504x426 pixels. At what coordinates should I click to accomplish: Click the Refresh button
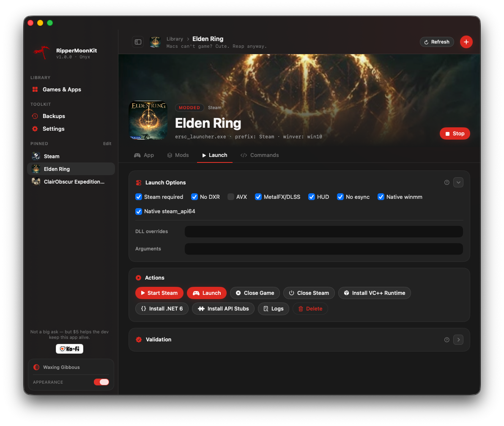(437, 42)
